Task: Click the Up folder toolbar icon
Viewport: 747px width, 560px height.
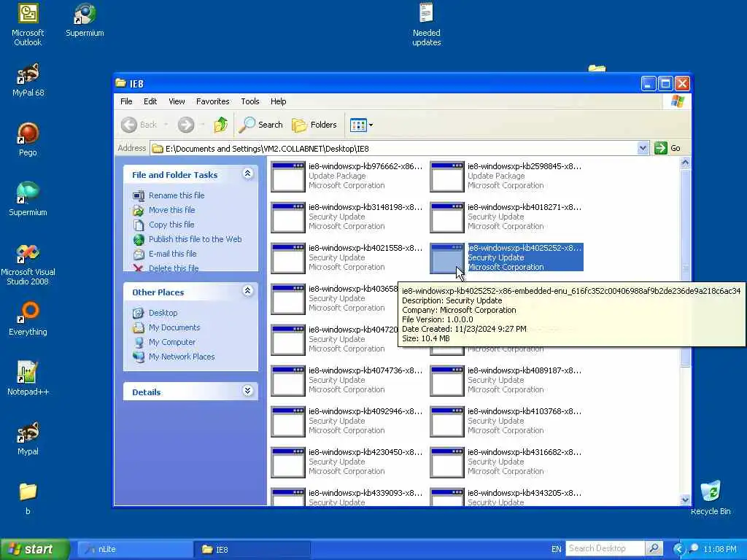Action: tap(220, 125)
